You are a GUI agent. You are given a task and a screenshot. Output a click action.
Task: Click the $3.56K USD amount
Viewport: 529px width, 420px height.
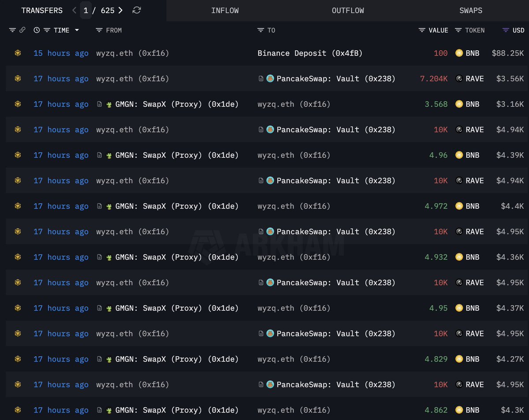click(510, 79)
